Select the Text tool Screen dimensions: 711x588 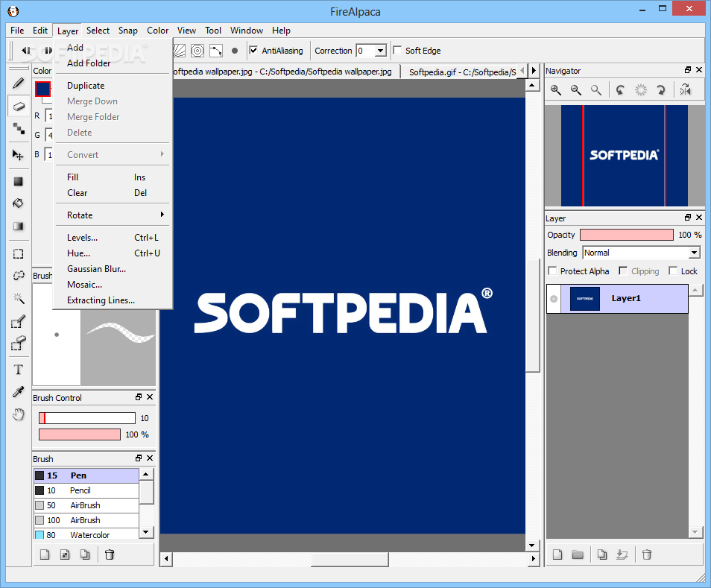click(18, 370)
